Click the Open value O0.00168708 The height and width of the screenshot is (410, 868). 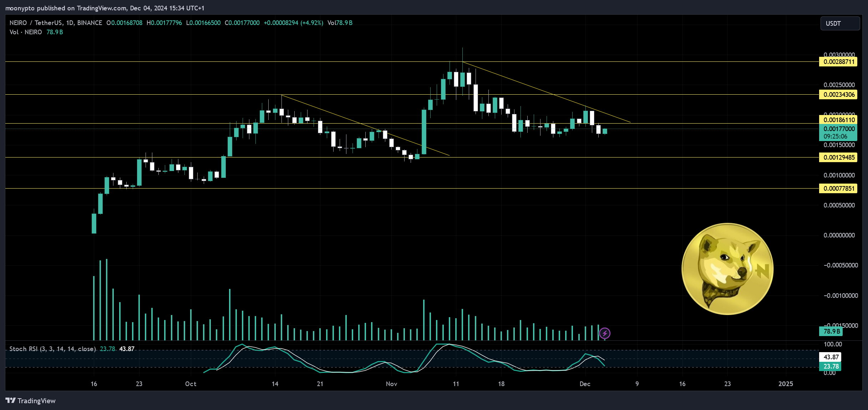[x=125, y=23]
